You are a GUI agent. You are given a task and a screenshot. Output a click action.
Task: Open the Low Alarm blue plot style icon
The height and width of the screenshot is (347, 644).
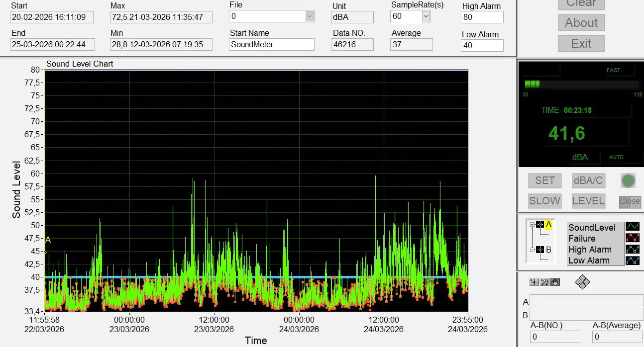point(632,260)
